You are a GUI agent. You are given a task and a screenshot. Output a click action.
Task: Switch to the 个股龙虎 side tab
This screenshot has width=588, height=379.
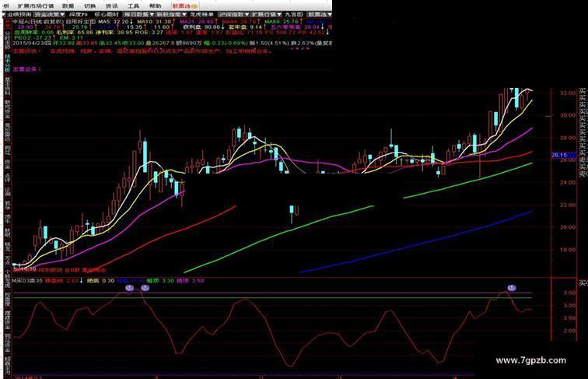[x=8, y=277]
